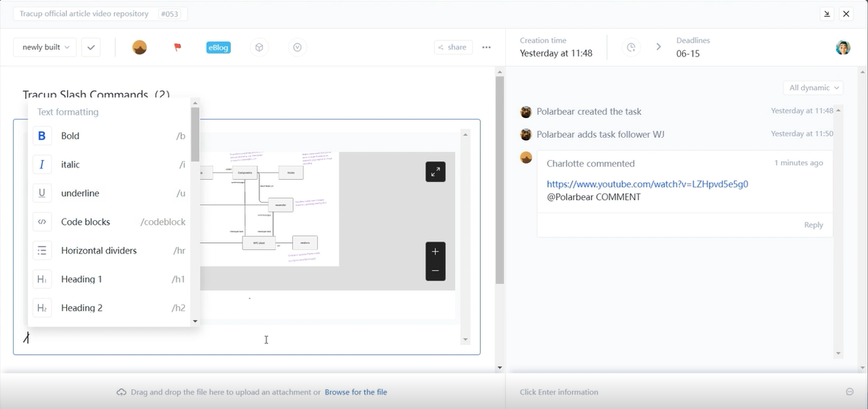The height and width of the screenshot is (409, 868).
Task: Click the clock icon beside creation time
Action: coord(631,47)
